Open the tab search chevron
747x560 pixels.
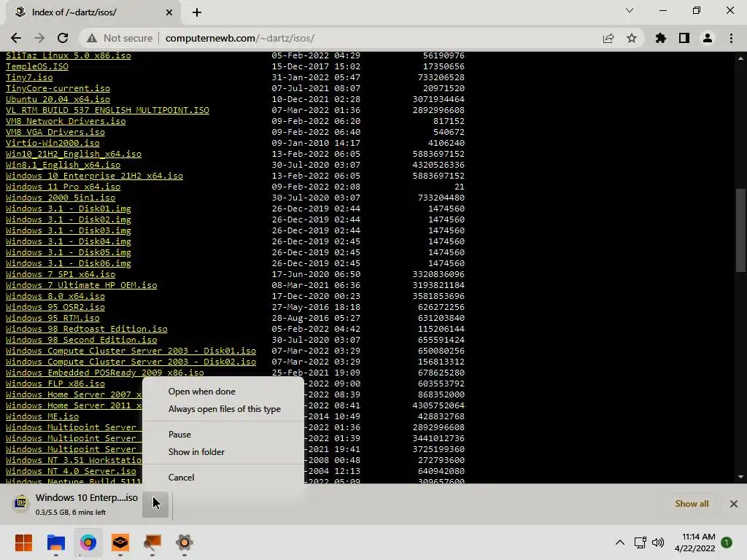coord(630,10)
